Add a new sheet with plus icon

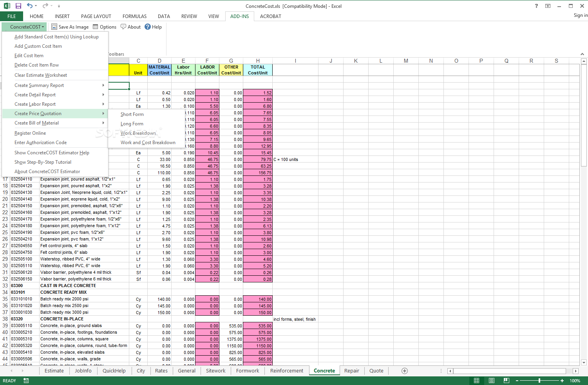[405, 371]
